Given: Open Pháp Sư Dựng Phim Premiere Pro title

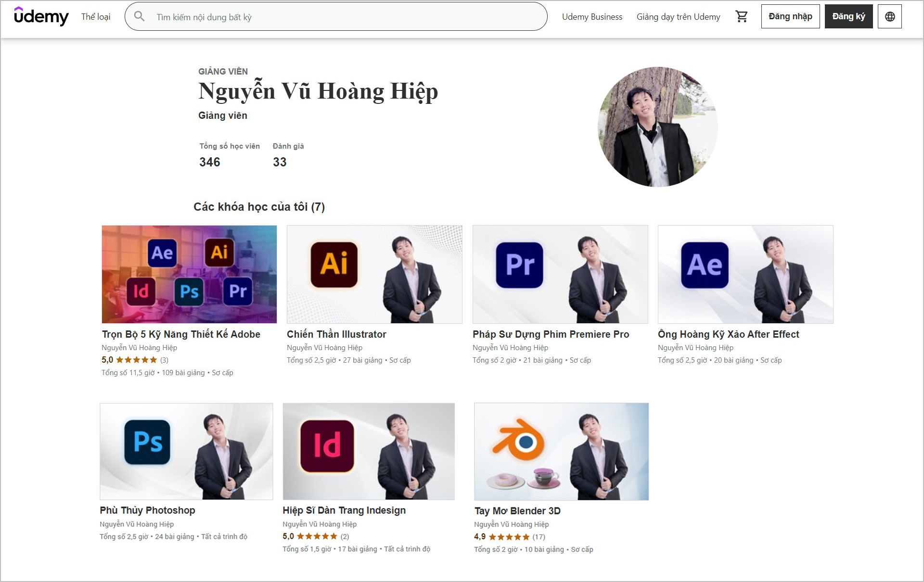Looking at the screenshot, I should [x=551, y=334].
